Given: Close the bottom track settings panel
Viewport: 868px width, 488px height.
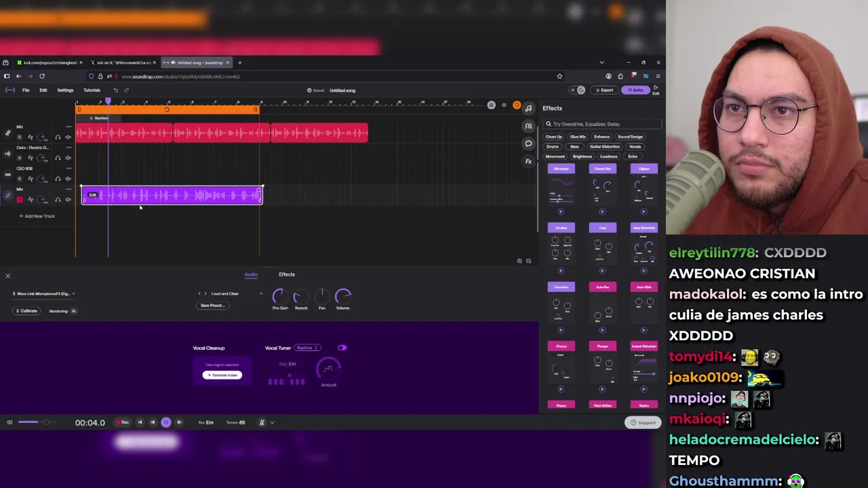Looking at the screenshot, I should 7,276.
